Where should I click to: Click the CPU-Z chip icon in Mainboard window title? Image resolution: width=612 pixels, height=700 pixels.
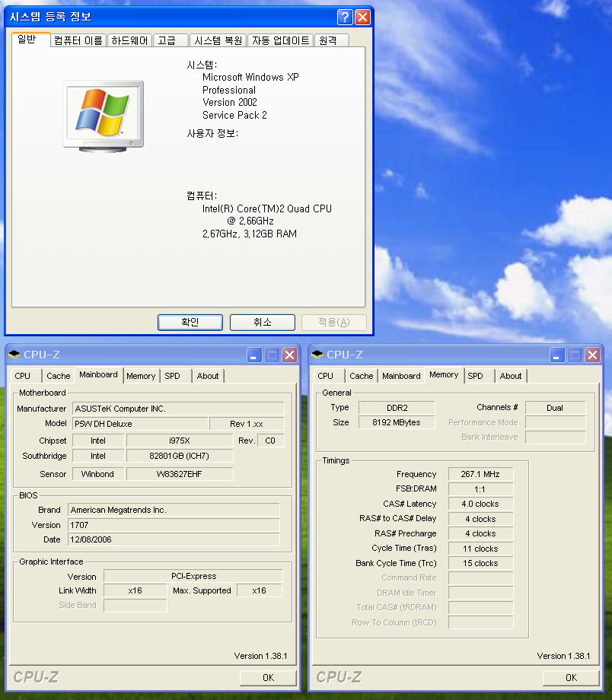coord(14,355)
